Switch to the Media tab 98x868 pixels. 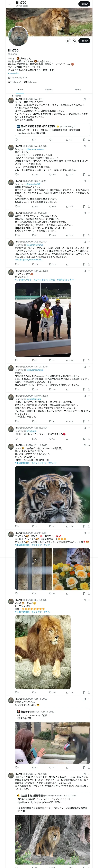click(78, 90)
